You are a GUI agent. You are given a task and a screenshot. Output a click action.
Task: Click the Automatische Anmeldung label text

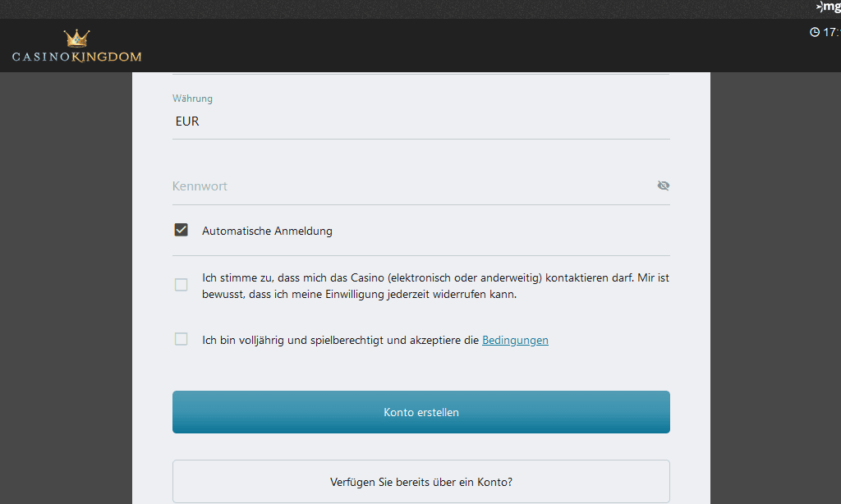(267, 231)
